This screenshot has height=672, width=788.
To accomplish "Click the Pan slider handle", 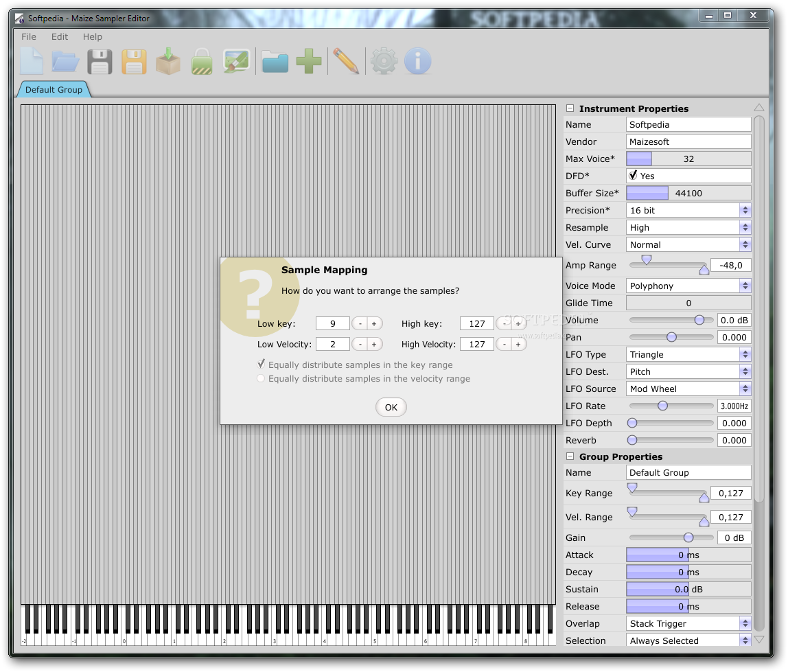I will (671, 337).
